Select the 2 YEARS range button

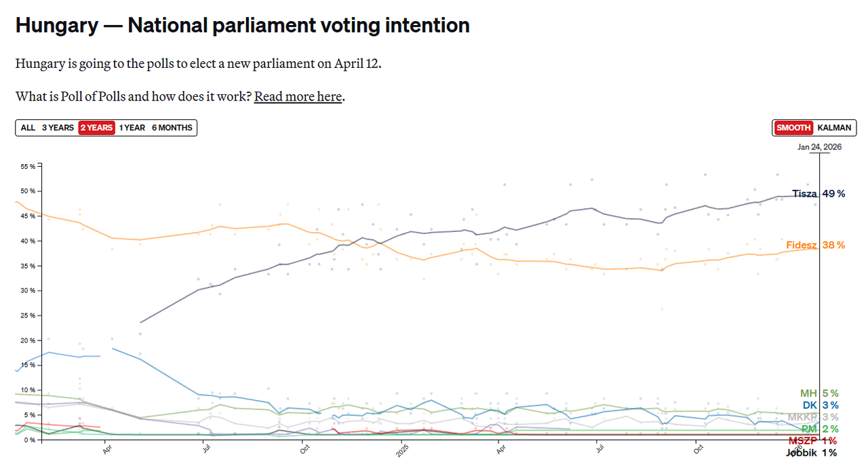pyautogui.click(x=96, y=128)
